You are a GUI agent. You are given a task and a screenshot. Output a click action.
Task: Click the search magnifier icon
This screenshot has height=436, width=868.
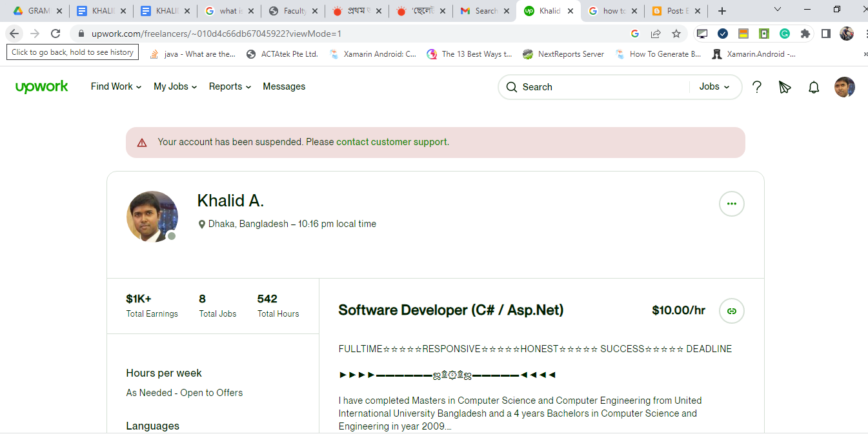(x=512, y=87)
